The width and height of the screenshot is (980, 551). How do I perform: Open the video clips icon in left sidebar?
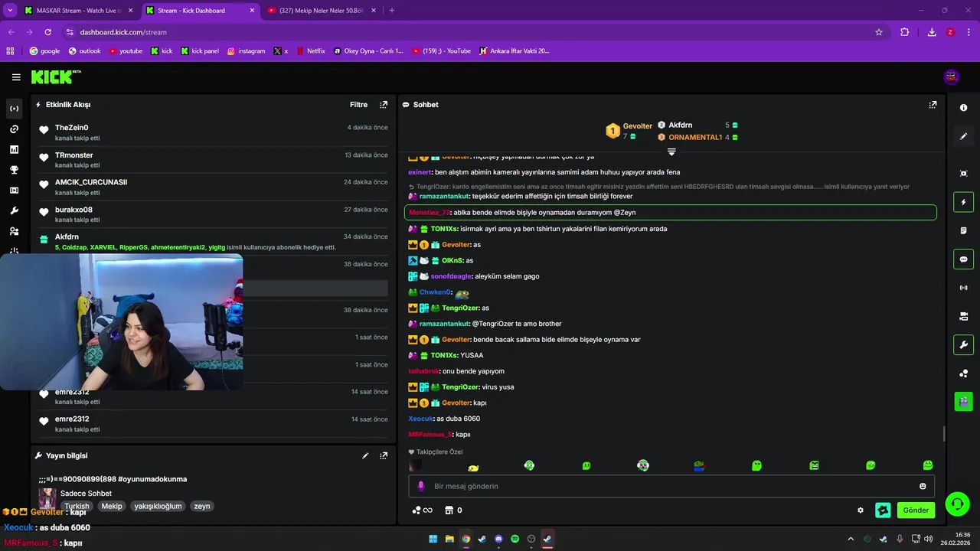pos(14,191)
